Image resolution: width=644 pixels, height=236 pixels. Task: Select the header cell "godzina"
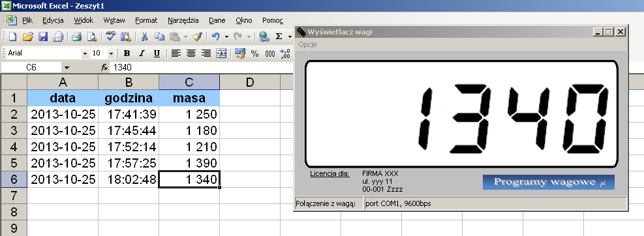tap(129, 98)
